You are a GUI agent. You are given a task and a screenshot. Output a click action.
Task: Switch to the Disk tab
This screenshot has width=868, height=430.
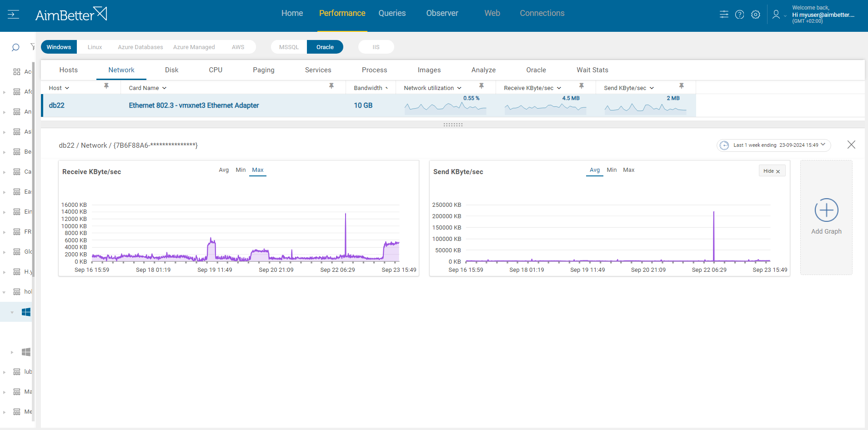(172, 70)
